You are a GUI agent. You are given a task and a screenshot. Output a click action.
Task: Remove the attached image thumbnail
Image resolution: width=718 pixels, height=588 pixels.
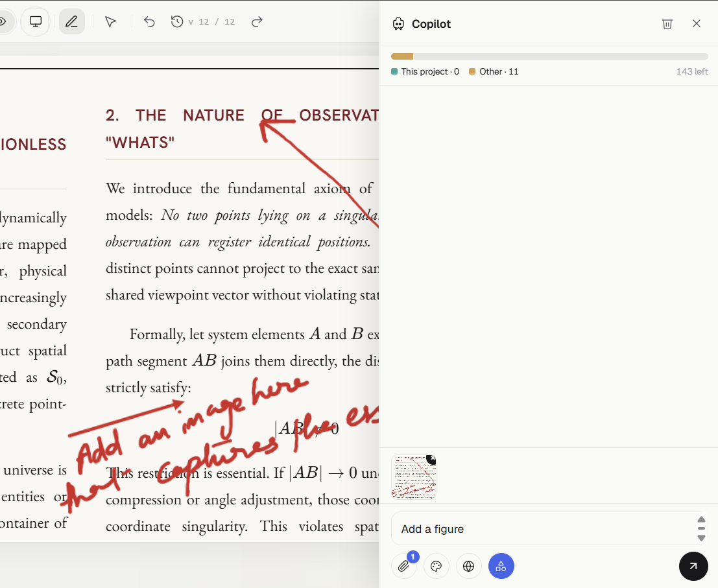tap(432, 458)
